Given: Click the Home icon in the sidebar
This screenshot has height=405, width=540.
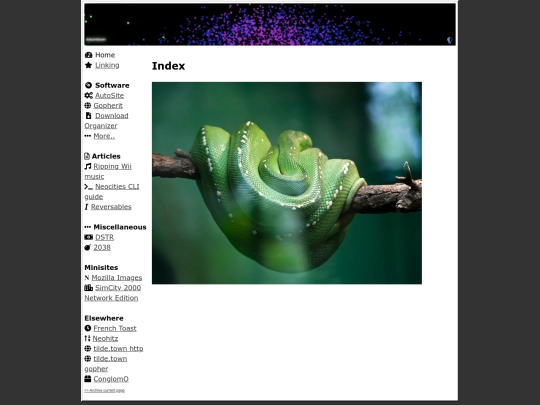Looking at the screenshot, I should [89, 55].
